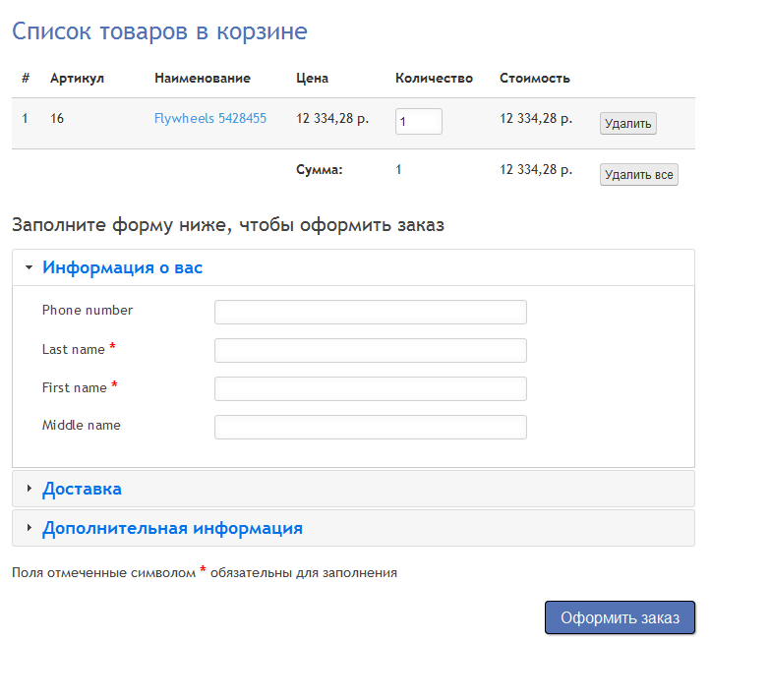Click the Цена column header
Viewport: 770px width, 700px height.
click(x=312, y=78)
